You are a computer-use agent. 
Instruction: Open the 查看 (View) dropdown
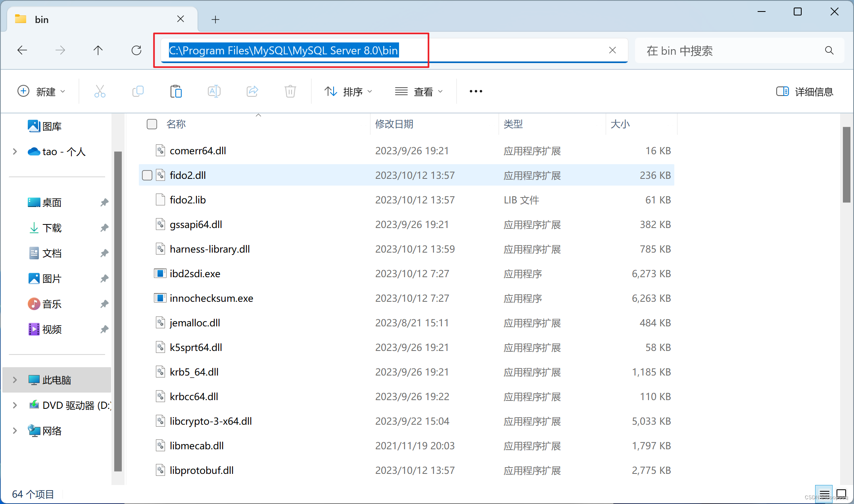tap(419, 92)
